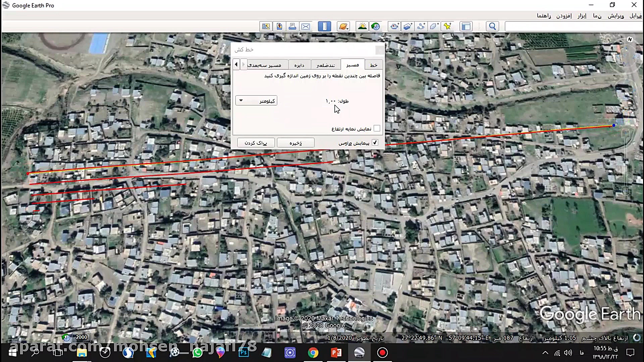The height and width of the screenshot is (362, 644).
Task: Click the ذخیره (Save) button
Action: point(296,143)
